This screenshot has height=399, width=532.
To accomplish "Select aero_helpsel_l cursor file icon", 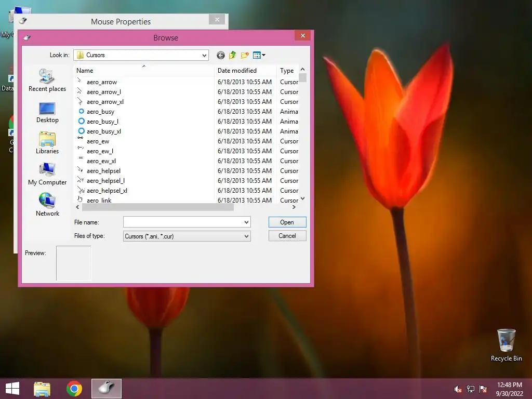I will [81, 179].
